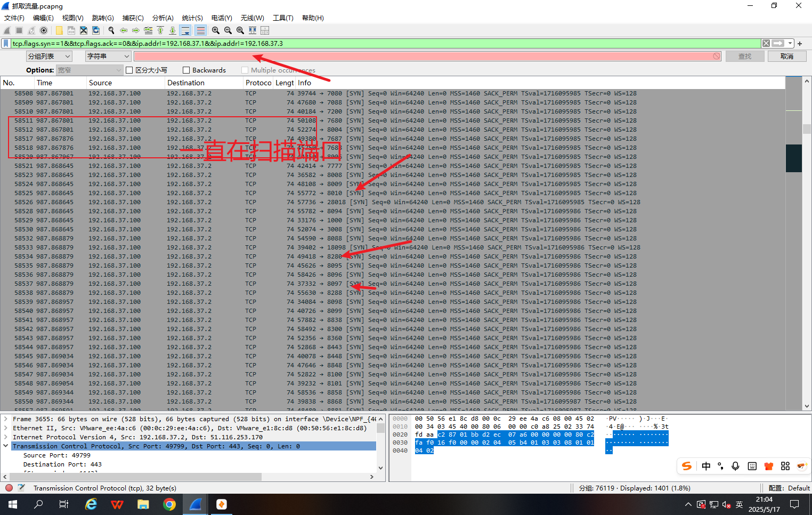
Task: Open File Explorer from taskbar
Action: pyautogui.click(x=143, y=504)
